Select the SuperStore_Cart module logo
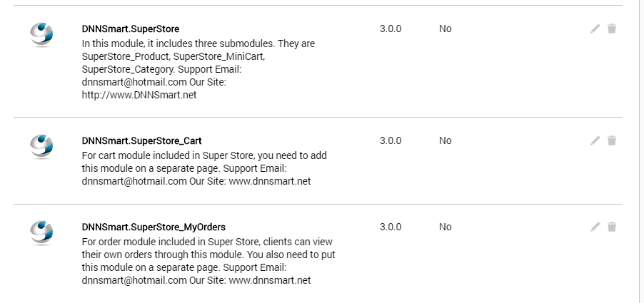The image size is (644, 303). (41, 146)
